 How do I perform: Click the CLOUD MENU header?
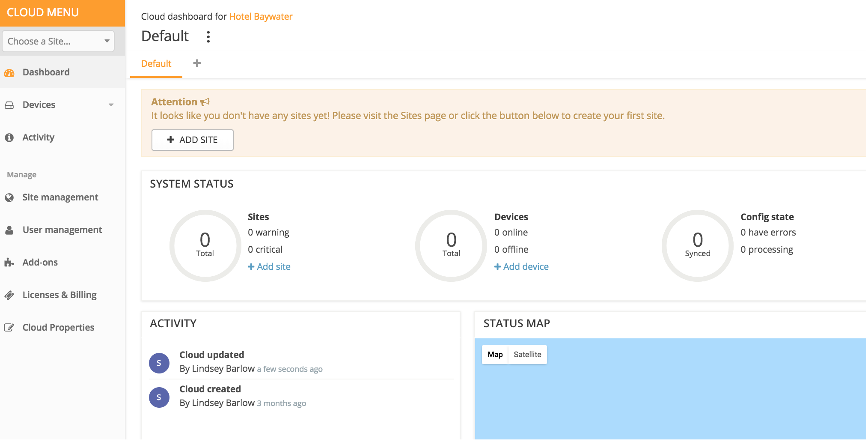(x=62, y=13)
